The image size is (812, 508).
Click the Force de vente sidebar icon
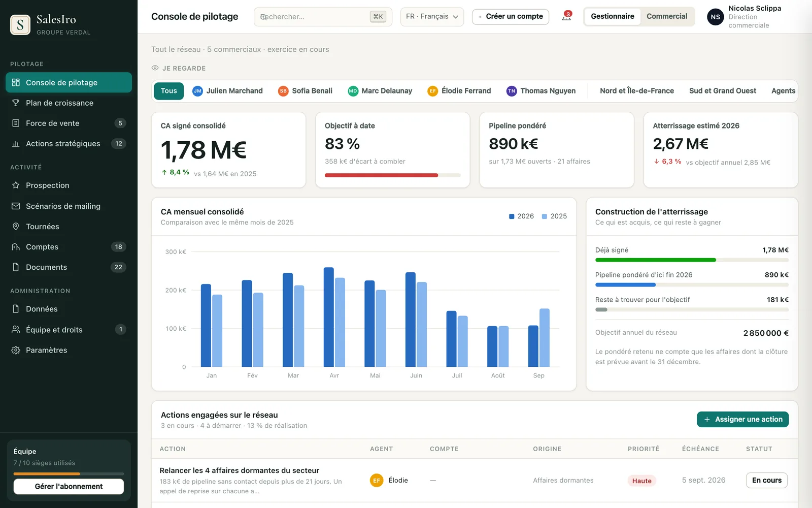pyautogui.click(x=16, y=123)
